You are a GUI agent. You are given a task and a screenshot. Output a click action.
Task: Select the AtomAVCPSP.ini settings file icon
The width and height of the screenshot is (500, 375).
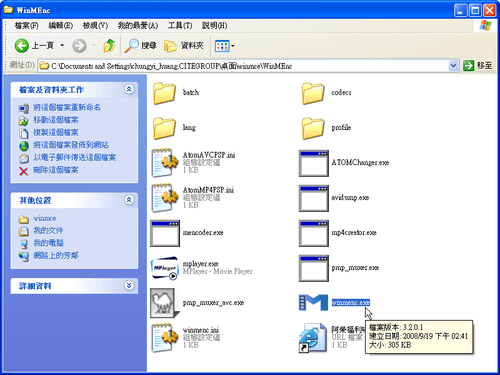pos(165,163)
